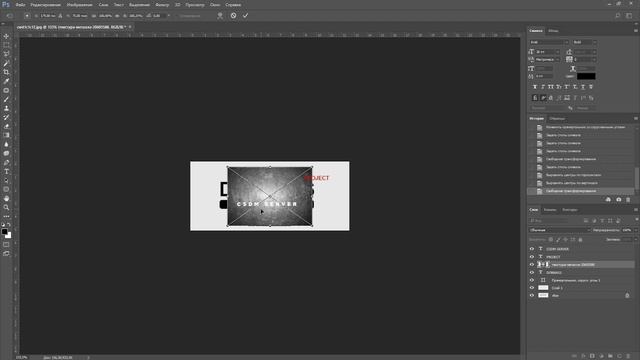Open the Редактирование menu
The width and height of the screenshot is (640, 360).
tap(46, 5)
